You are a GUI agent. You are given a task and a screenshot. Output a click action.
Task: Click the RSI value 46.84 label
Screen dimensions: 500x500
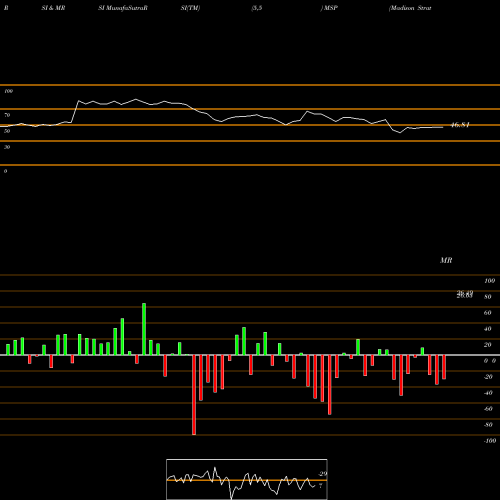tap(460, 125)
